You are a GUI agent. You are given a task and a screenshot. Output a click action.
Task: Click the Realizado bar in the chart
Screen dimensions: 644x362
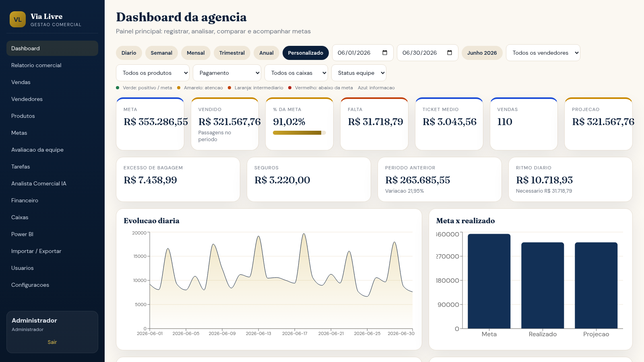[x=543, y=285]
